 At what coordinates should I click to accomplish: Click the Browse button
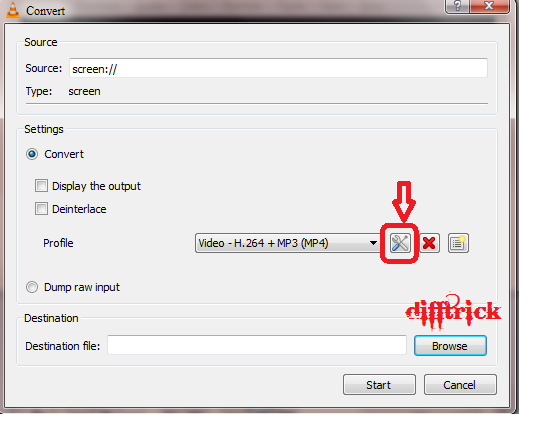tap(450, 346)
